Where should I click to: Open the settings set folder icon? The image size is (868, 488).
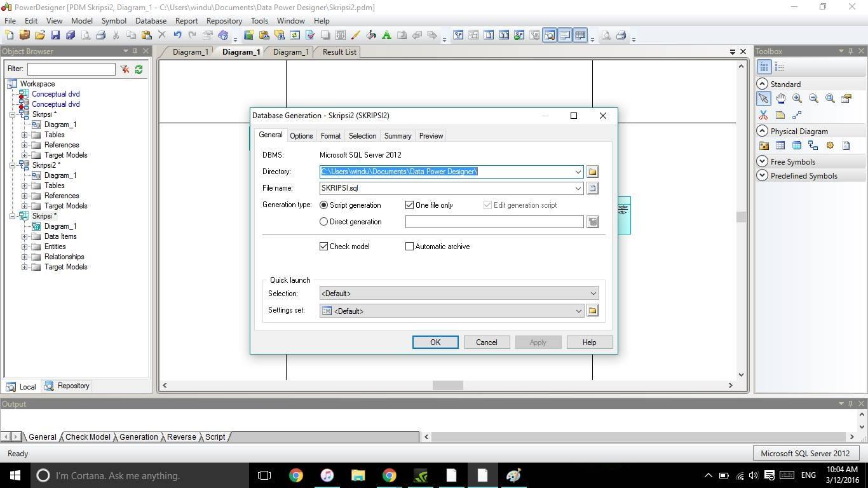[x=592, y=310]
